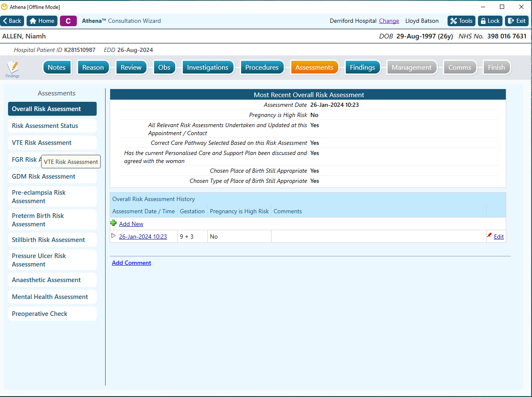Expand the 26-Jan-2024 10:23 history row
Image resolution: width=532 pixels, height=397 pixels.
click(x=114, y=236)
